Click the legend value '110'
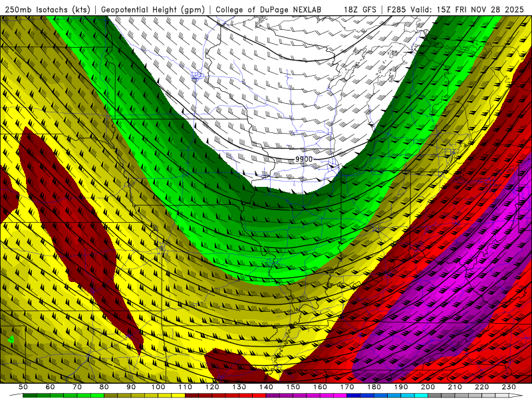The width and height of the screenshot is (532, 399). pyautogui.click(x=186, y=387)
